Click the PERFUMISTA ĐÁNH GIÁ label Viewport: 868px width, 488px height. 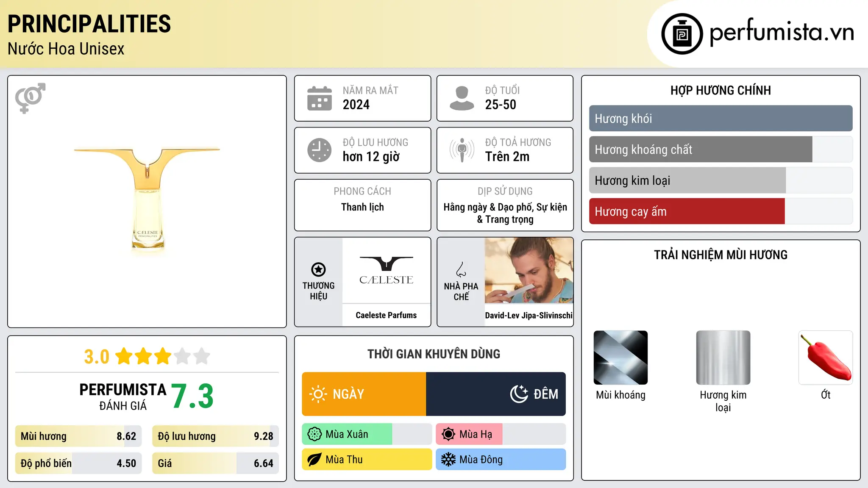point(123,396)
